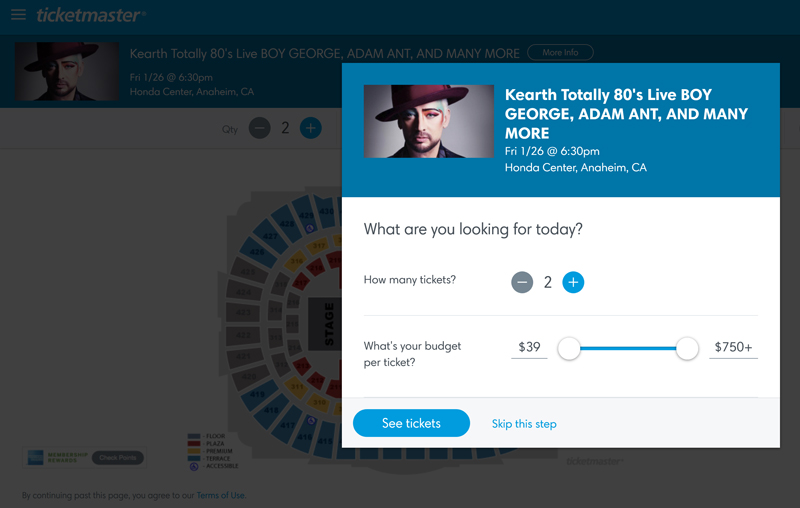Click the Boy George photo in the dialog
Image resolution: width=800 pixels, height=508 pixels.
pos(428,121)
